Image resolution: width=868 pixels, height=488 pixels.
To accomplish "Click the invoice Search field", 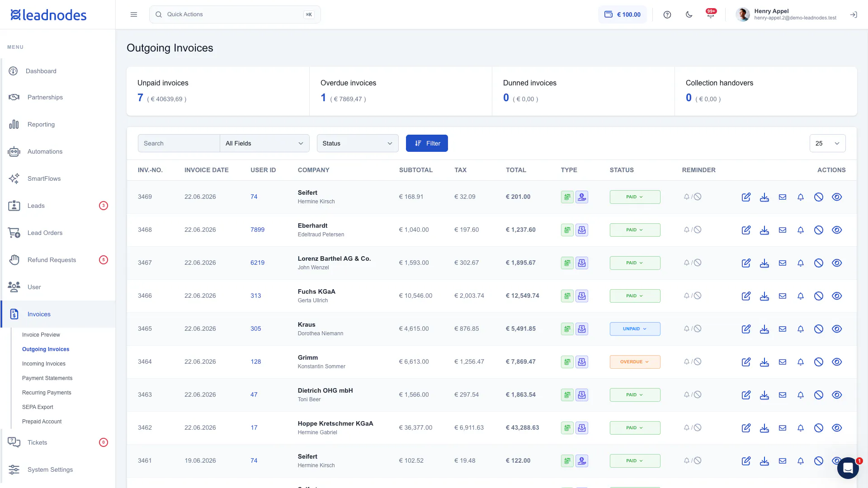I will (x=179, y=143).
